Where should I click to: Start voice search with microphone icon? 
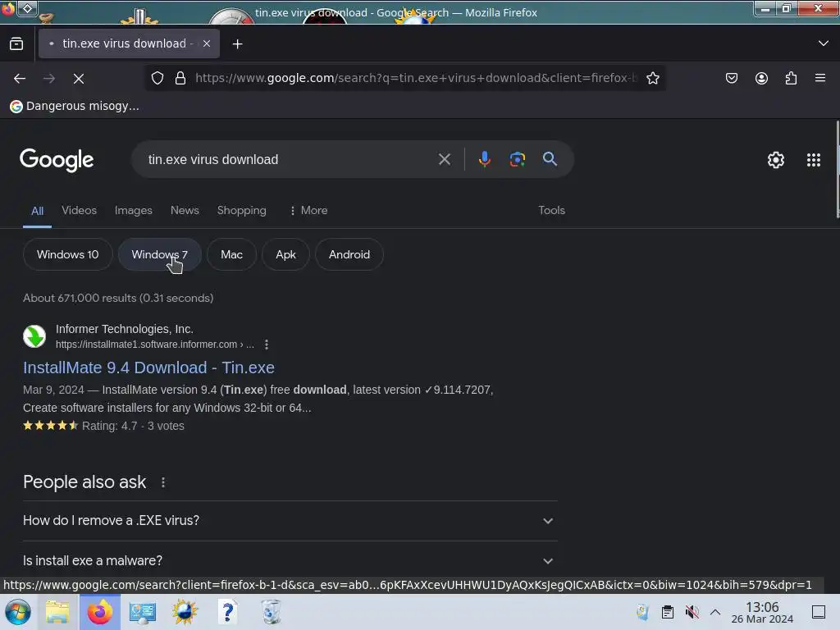484,159
